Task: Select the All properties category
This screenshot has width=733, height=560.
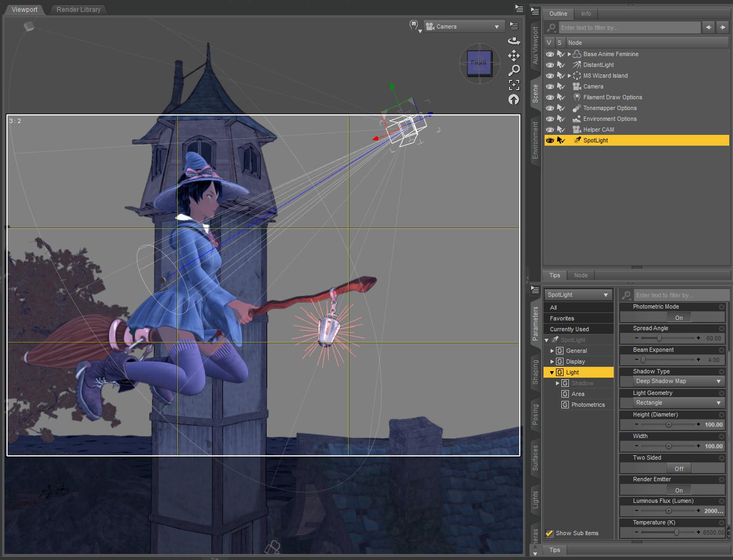Action: click(x=579, y=308)
